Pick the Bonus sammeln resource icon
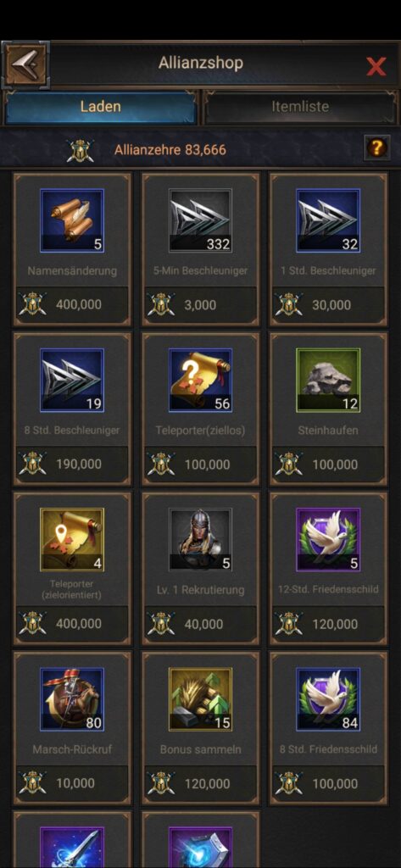401x868 pixels. (x=200, y=699)
